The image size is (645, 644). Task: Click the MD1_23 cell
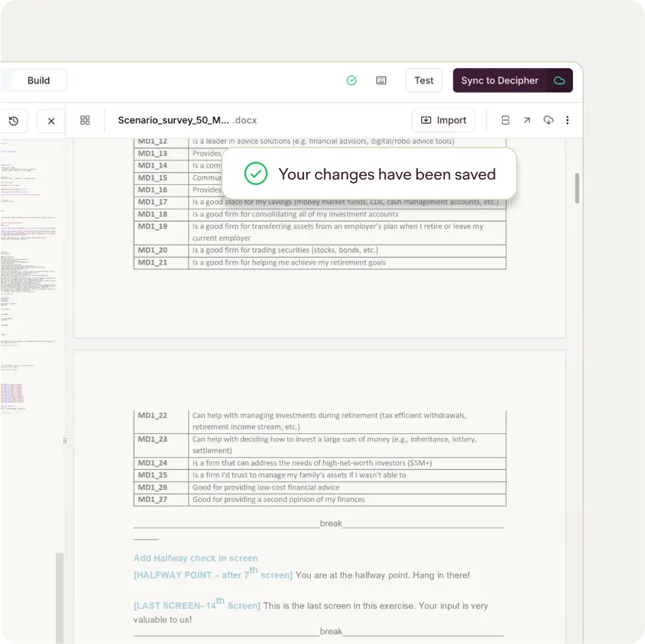pos(161,445)
